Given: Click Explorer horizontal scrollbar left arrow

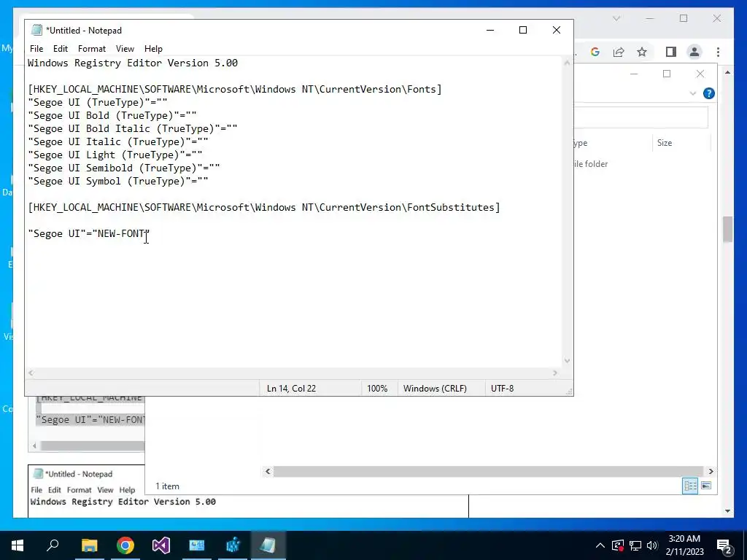Looking at the screenshot, I should pos(268,472).
